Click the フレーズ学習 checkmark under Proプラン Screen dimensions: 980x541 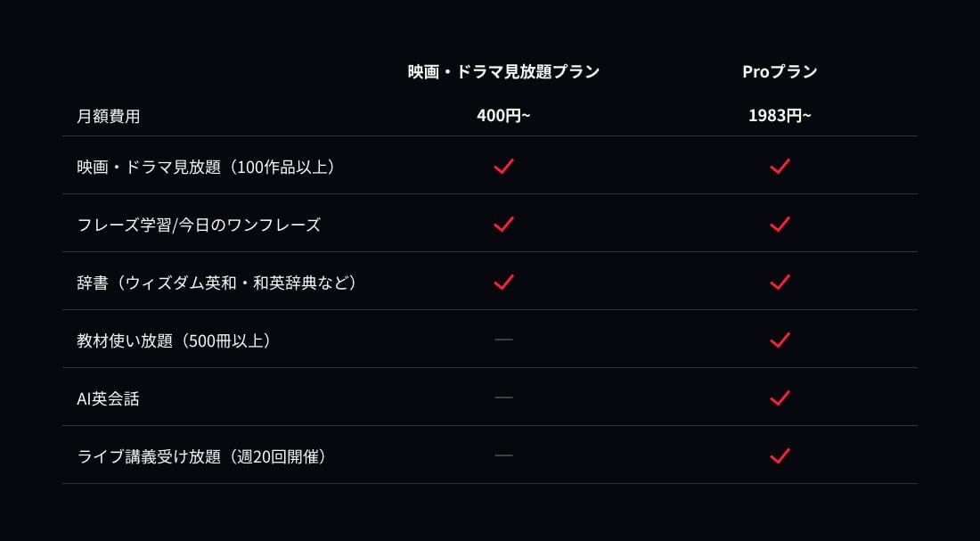click(780, 224)
